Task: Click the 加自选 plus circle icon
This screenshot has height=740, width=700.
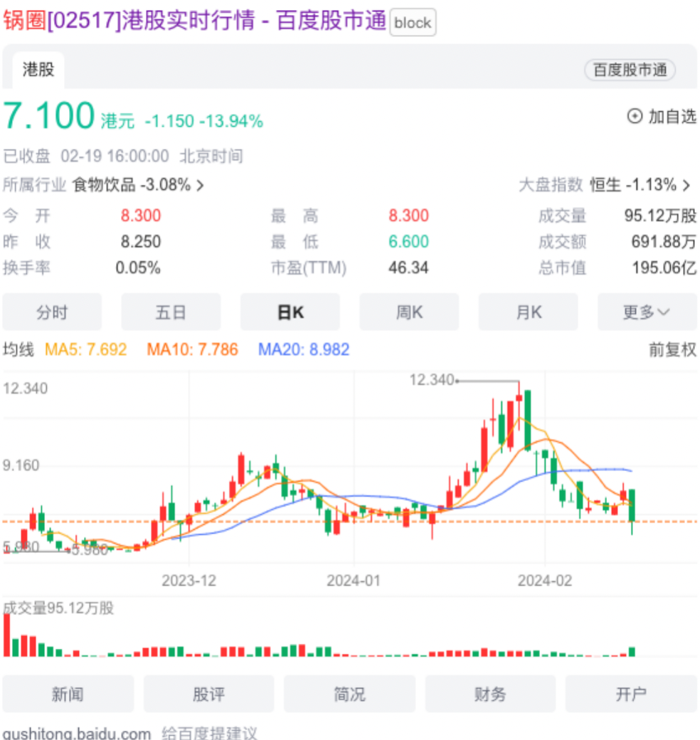Action: pyautogui.click(x=635, y=116)
